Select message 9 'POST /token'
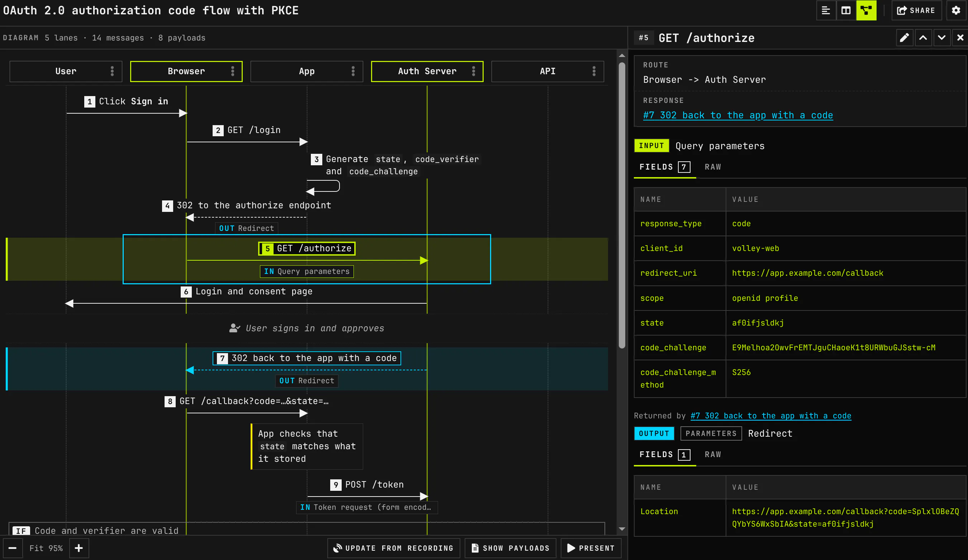This screenshot has width=968, height=560. [x=367, y=485]
